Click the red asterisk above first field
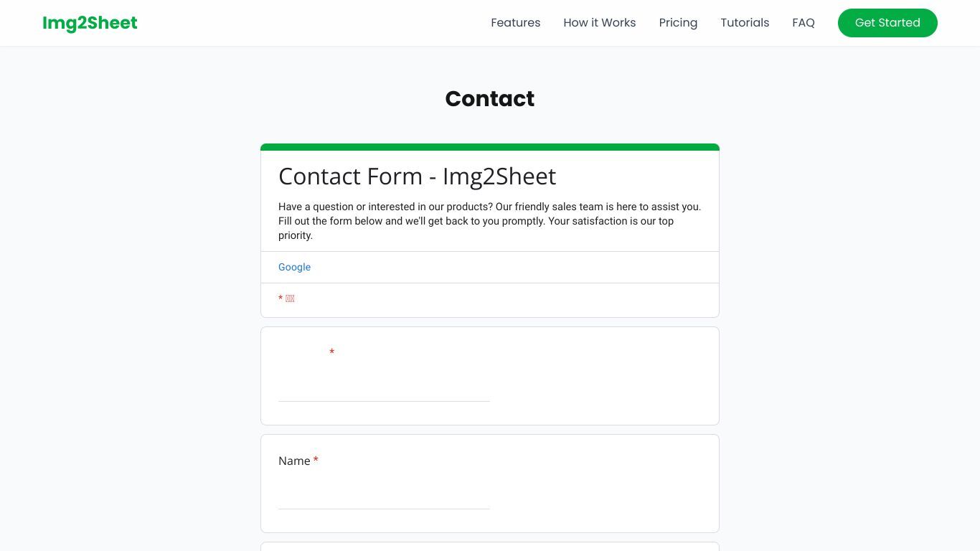Image resolution: width=980 pixels, height=551 pixels. 331,352
